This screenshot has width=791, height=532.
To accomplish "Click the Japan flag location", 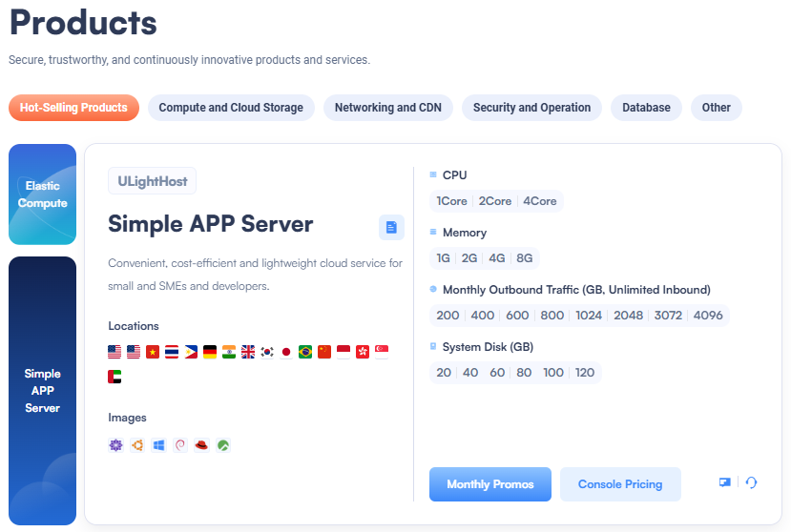I will pyautogui.click(x=286, y=351).
